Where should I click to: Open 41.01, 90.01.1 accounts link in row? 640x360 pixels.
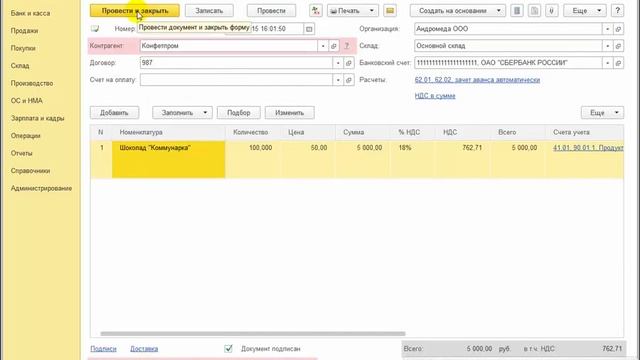(588, 148)
